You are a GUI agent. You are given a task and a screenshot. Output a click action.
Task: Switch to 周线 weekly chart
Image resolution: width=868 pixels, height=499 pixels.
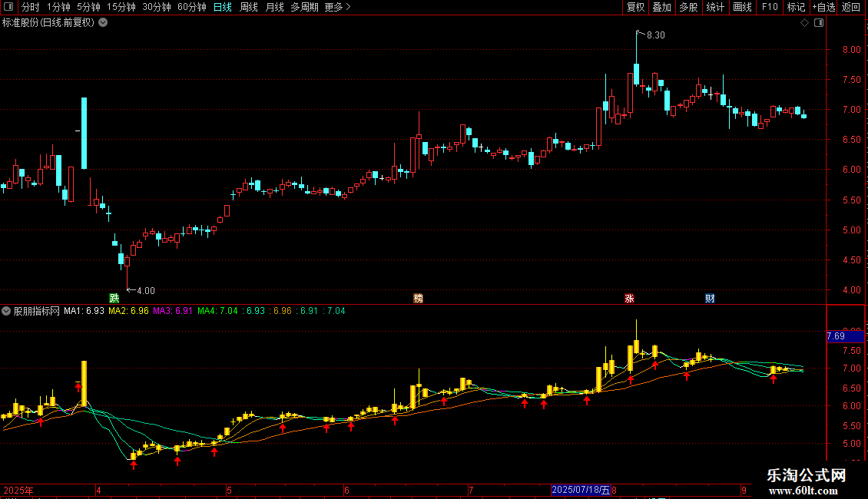click(x=249, y=7)
